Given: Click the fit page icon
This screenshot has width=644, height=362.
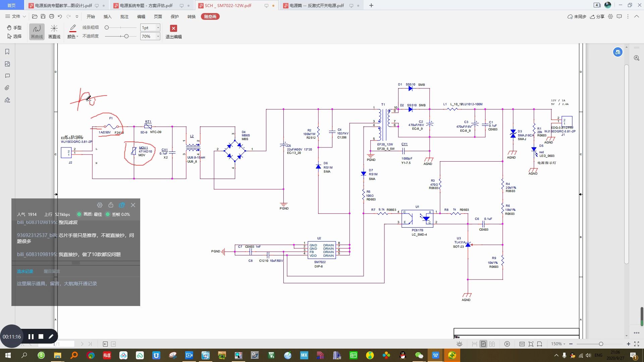Looking at the screenshot, I should pyautogui.click(x=531, y=344).
